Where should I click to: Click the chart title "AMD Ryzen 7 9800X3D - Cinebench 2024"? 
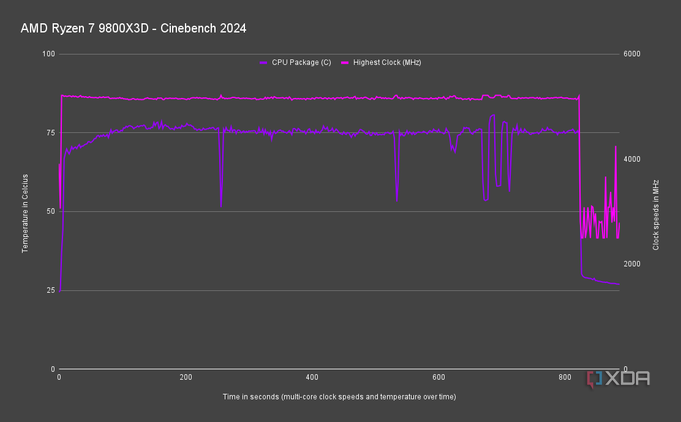133,28
